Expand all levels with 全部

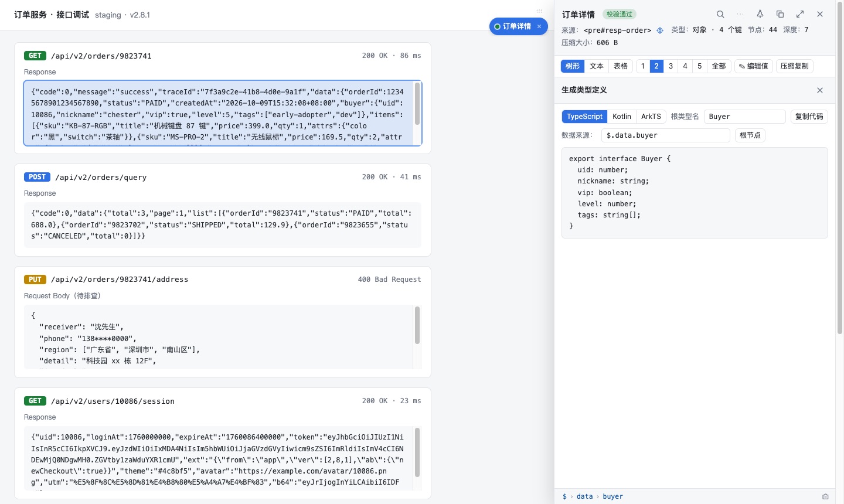pos(719,66)
